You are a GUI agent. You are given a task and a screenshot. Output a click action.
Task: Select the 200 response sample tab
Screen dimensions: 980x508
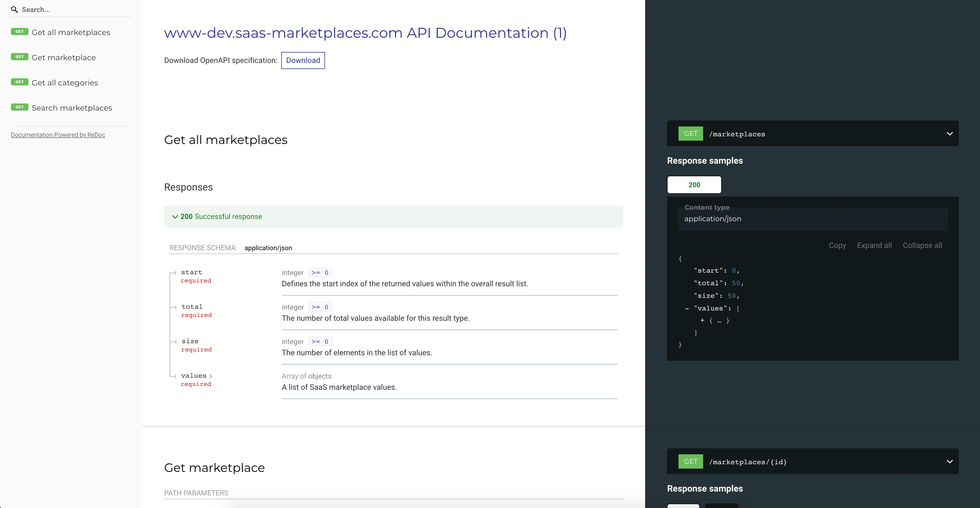694,184
